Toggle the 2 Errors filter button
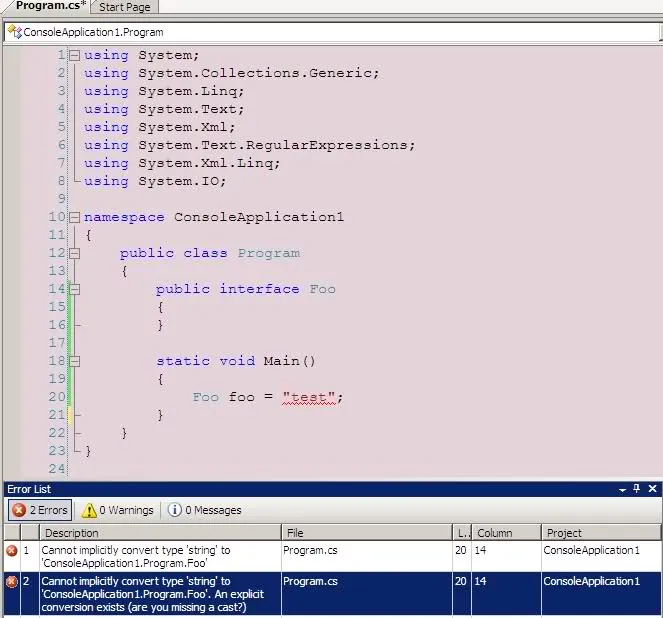 pos(40,510)
